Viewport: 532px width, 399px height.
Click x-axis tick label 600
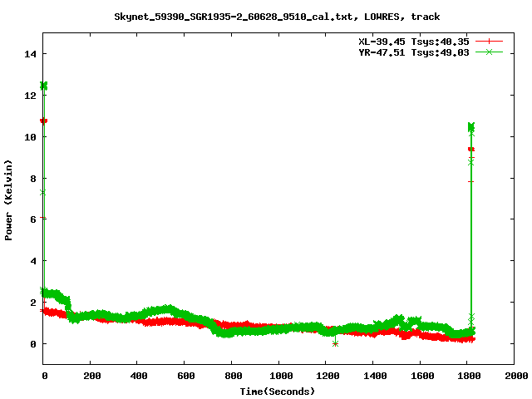[x=186, y=376]
